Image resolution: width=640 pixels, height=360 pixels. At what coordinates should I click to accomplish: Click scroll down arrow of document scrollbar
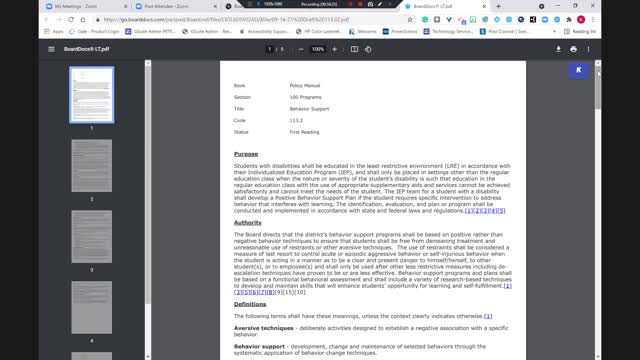pyautogui.click(x=598, y=357)
